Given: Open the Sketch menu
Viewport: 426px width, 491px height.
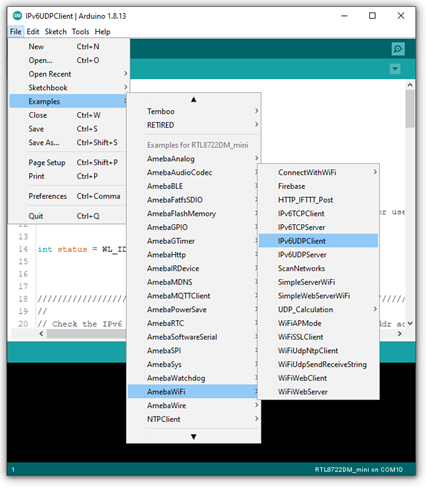Looking at the screenshot, I should coord(56,32).
